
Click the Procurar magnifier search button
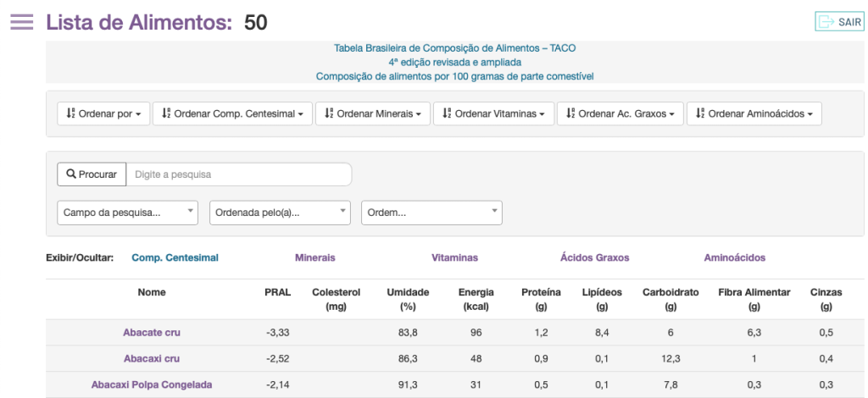click(x=92, y=174)
